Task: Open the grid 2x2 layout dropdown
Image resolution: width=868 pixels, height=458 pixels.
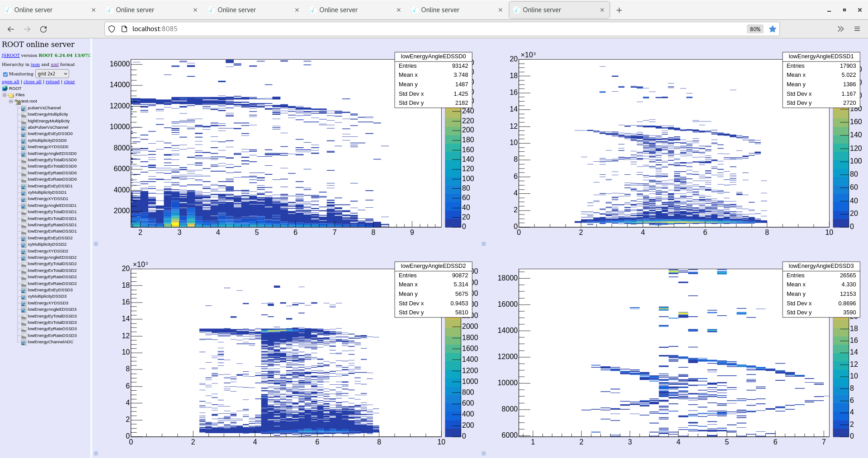Action: pos(52,74)
